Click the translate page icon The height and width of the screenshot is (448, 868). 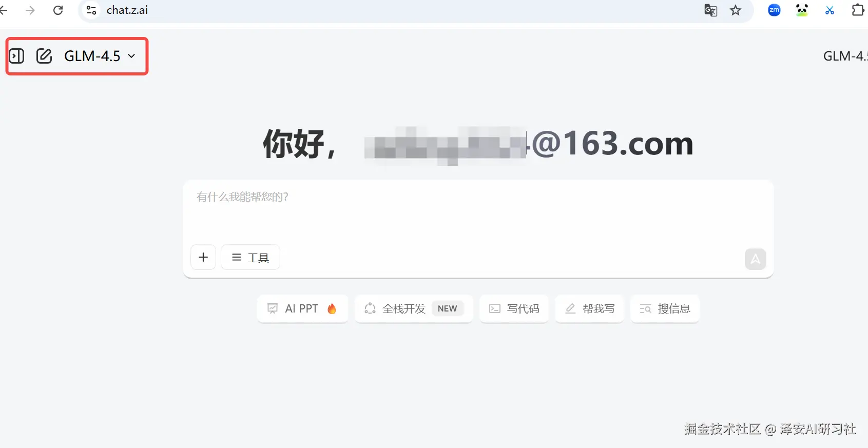pos(710,10)
